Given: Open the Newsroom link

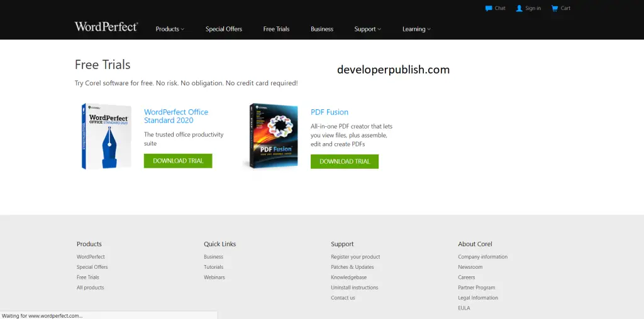Looking at the screenshot, I should pos(470,267).
